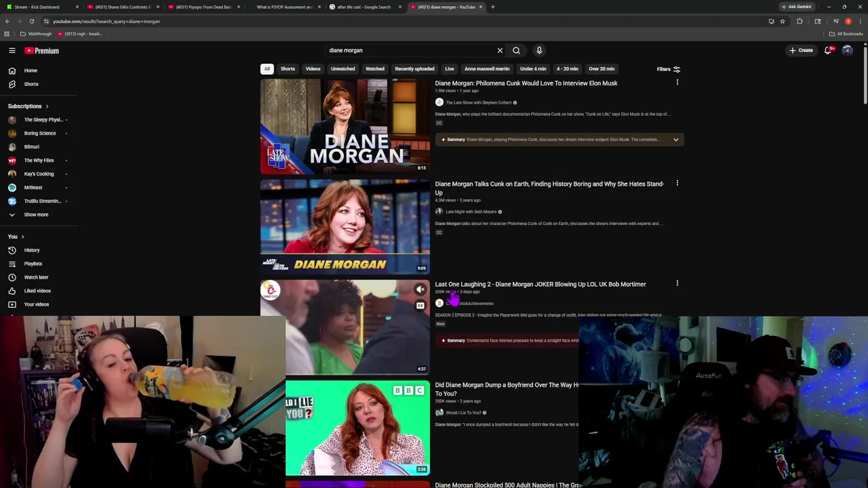The width and height of the screenshot is (868, 488).
Task: Open Shorts in the sidebar
Action: tap(31, 84)
